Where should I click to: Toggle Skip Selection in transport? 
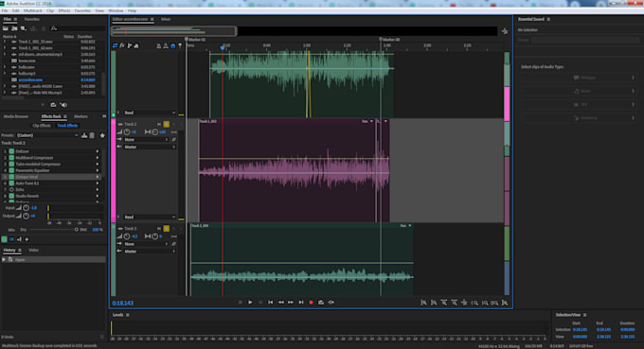(x=331, y=303)
